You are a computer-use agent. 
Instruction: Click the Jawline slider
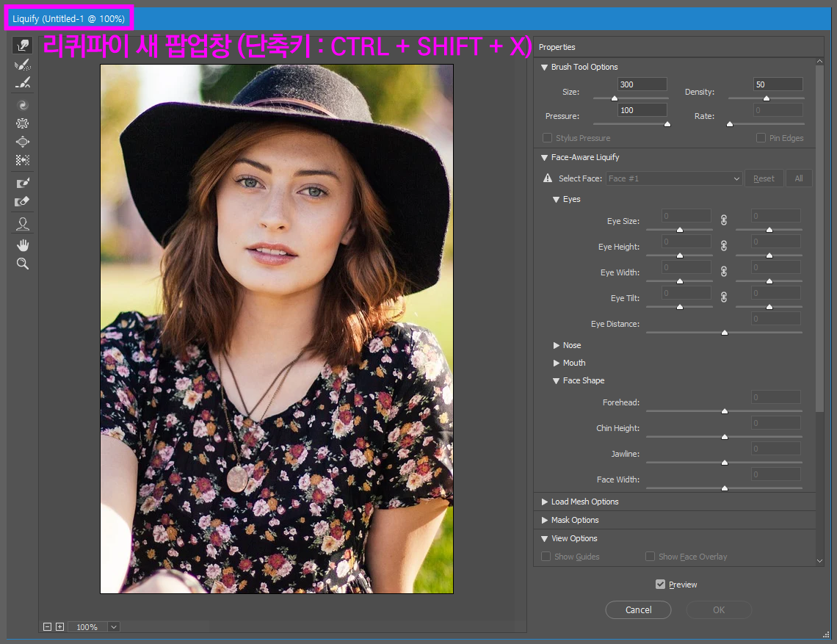pyautogui.click(x=724, y=463)
